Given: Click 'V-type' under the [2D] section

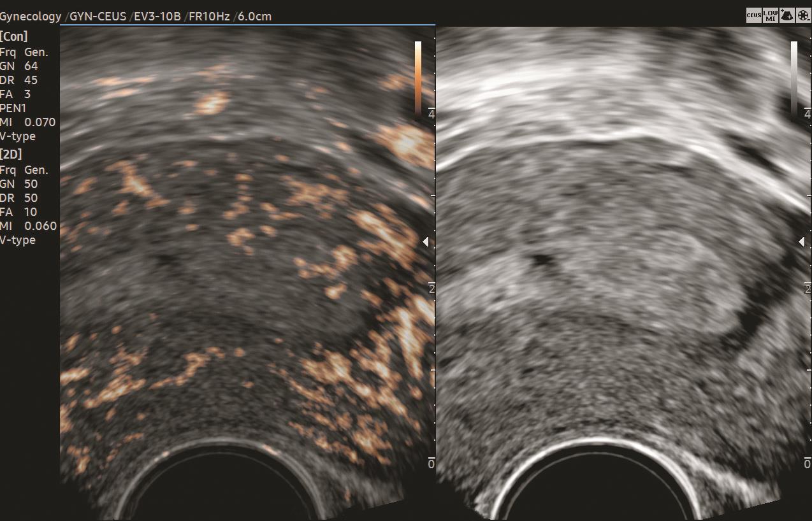Looking at the screenshot, I should (x=18, y=240).
